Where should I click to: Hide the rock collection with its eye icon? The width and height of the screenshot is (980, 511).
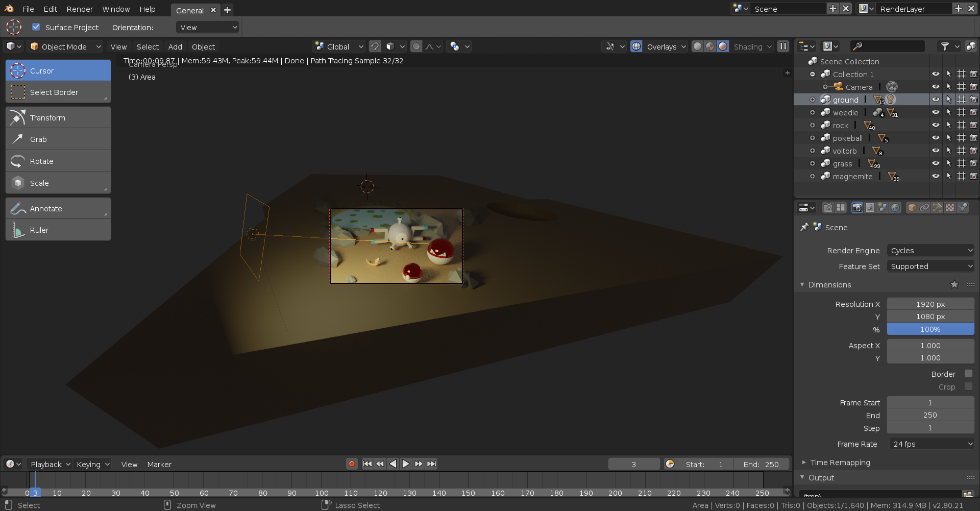pyautogui.click(x=936, y=125)
